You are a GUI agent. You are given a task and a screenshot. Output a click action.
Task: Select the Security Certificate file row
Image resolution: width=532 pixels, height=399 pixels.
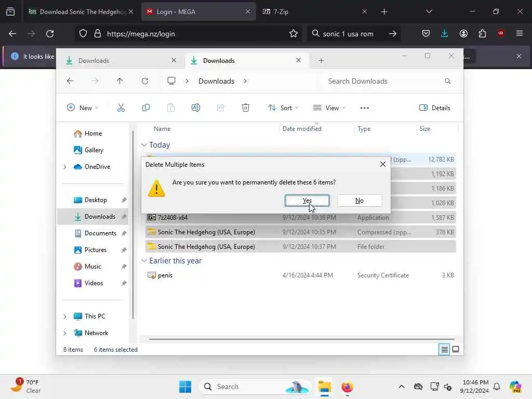click(301, 275)
